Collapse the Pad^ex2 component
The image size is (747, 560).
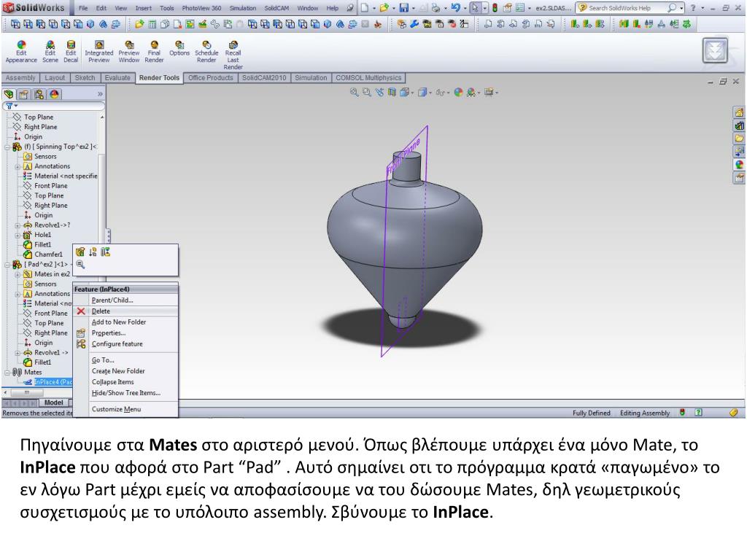tap(7, 265)
